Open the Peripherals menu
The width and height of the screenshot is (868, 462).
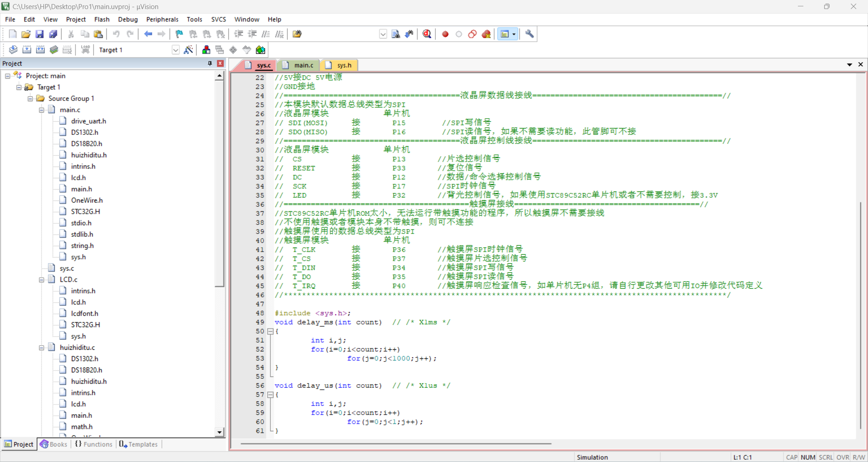(162, 19)
